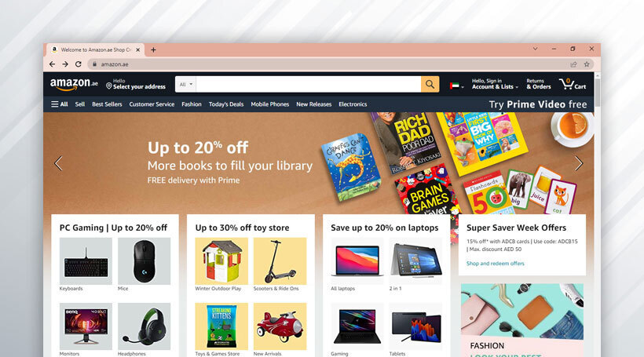Open new tab with plus icon
Image resolution: width=644 pixels, height=357 pixels.
click(x=153, y=49)
